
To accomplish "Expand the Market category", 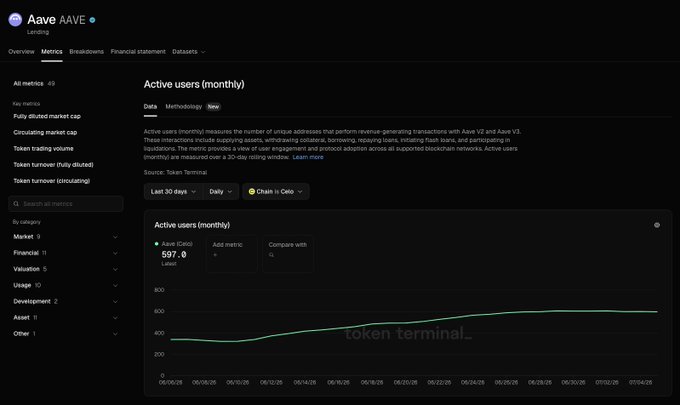I will point(65,237).
